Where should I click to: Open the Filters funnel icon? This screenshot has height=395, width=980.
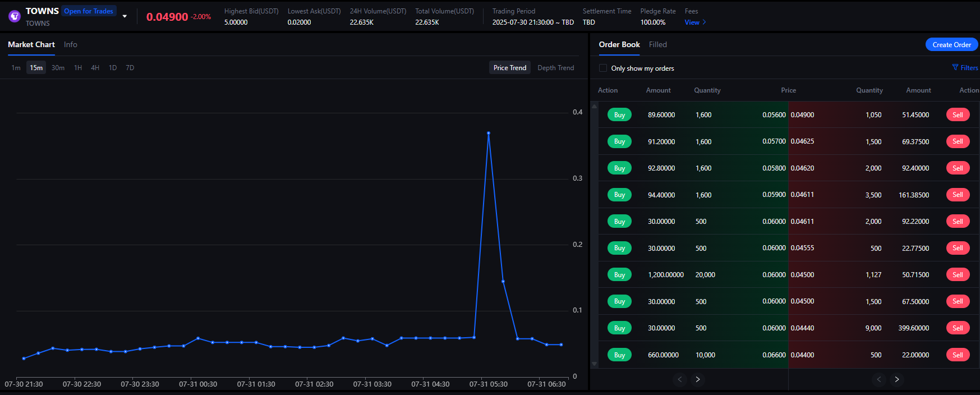(x=955, y=67)
